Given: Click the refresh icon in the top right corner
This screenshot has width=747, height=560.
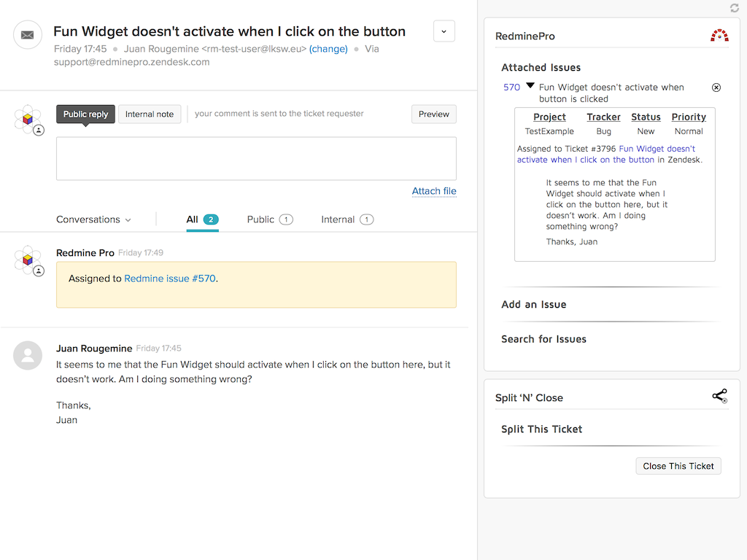Looking at the screenshot, I should click(x=735, y=8).
